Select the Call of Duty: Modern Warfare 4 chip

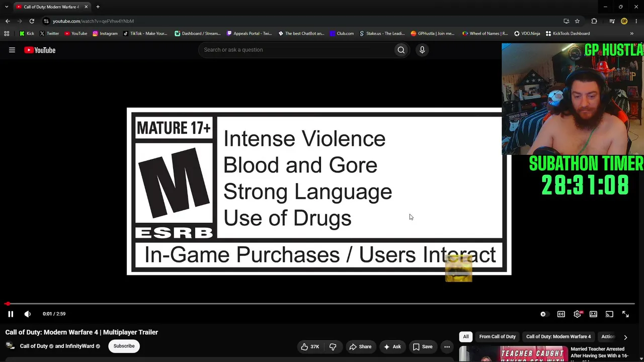click(558, 337)
